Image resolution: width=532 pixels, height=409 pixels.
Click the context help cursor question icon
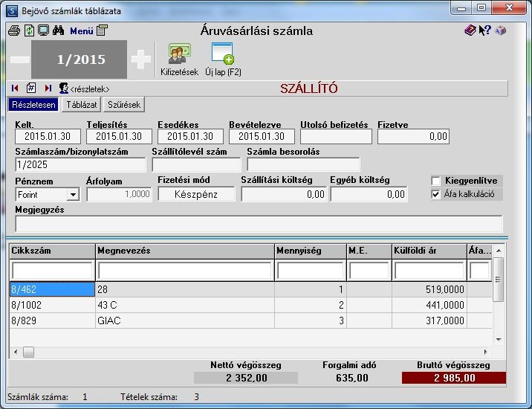coord(485,30)
